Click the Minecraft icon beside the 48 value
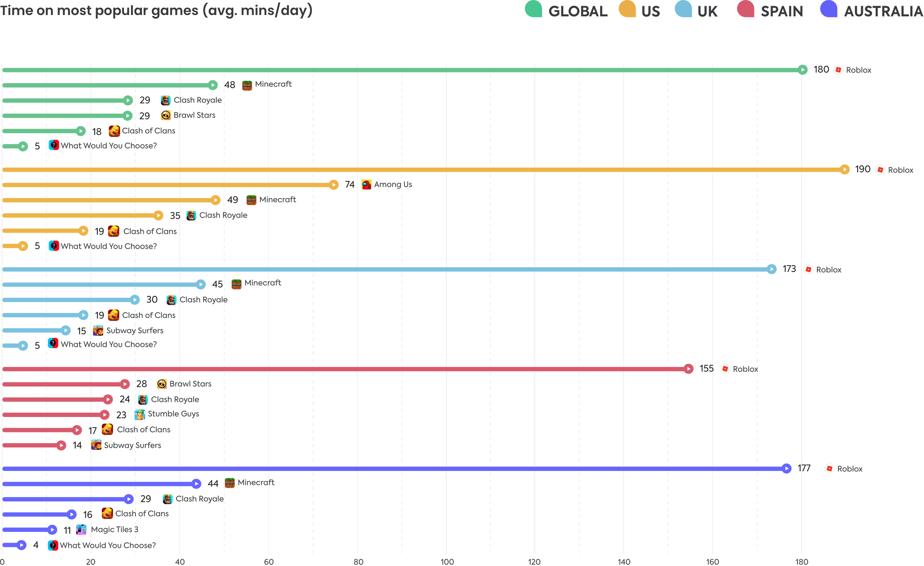Screen dimensions: 924x566 pyautogui.click(x=247, y=85)
